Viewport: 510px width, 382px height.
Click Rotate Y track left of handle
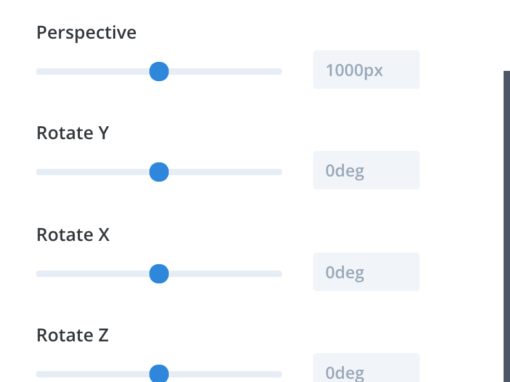pos(93,172)
